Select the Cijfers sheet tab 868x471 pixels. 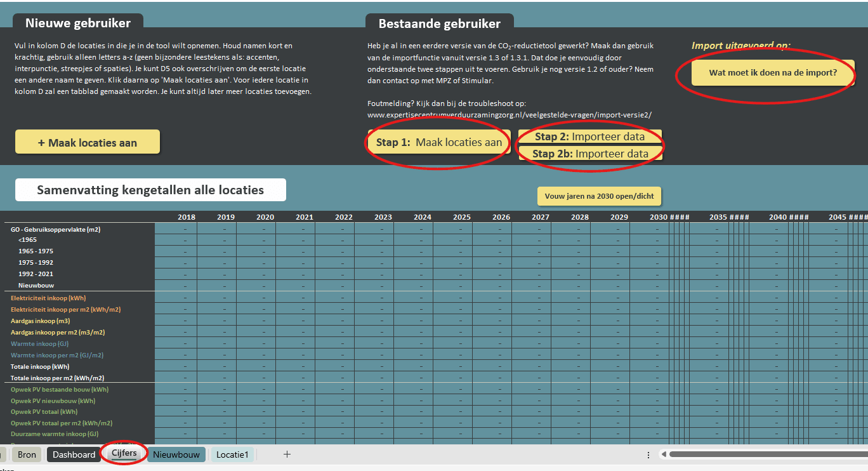[x=124, y=453]
